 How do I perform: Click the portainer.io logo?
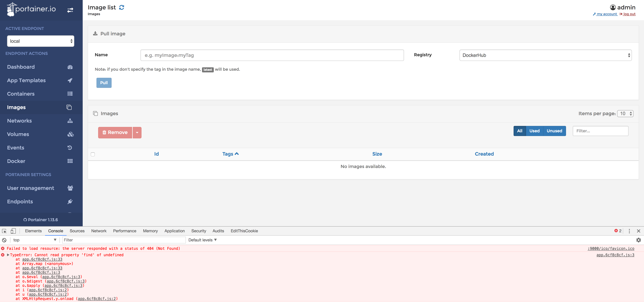pyautogui.click(x=31, y=9)
